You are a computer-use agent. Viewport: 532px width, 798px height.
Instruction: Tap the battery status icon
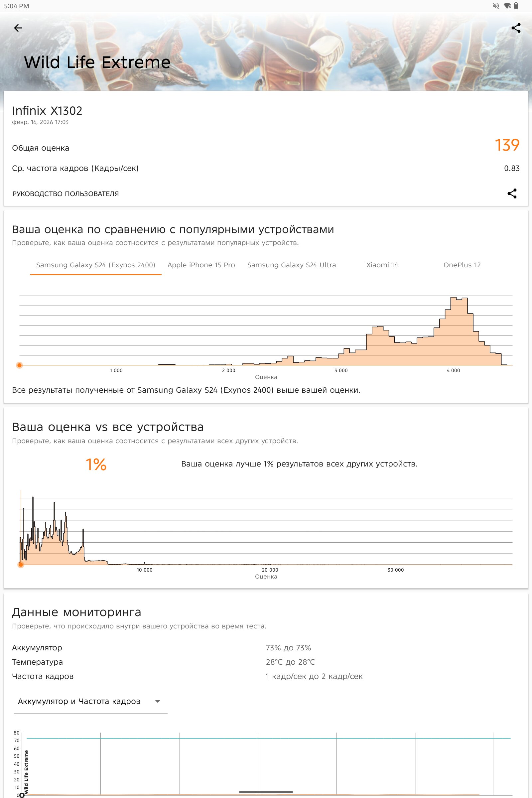516,6
